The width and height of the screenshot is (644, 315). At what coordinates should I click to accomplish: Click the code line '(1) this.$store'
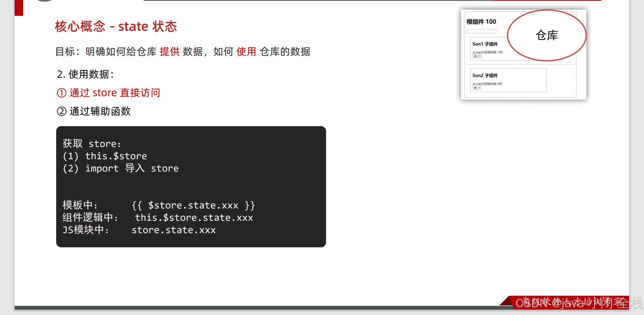(105, 156)
